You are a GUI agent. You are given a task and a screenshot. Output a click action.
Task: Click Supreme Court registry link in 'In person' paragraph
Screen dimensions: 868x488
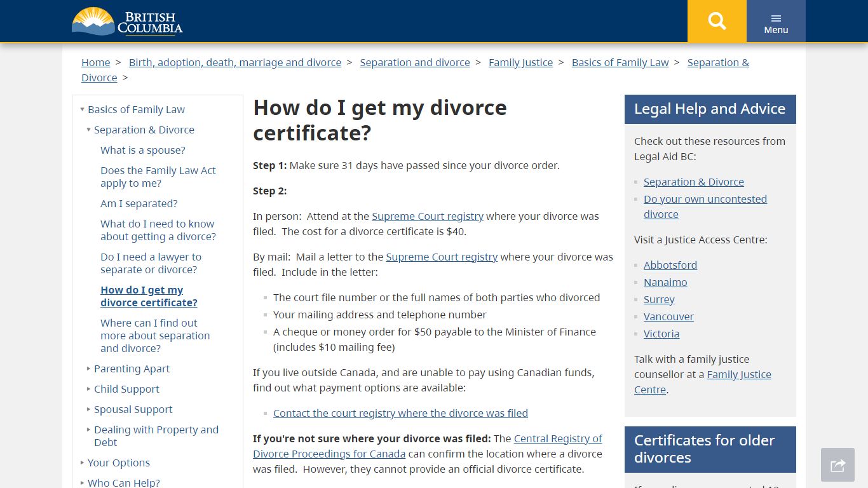click(x=428, y=216)
